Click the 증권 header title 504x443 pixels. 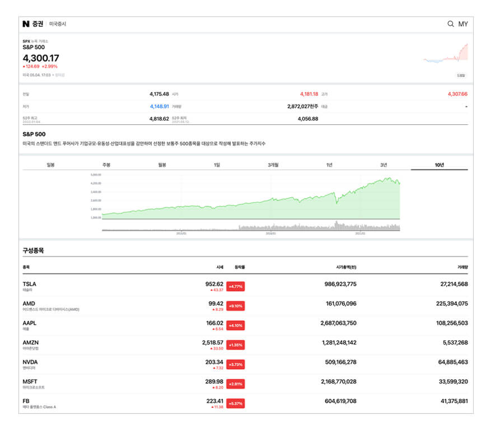coord(38,24)
